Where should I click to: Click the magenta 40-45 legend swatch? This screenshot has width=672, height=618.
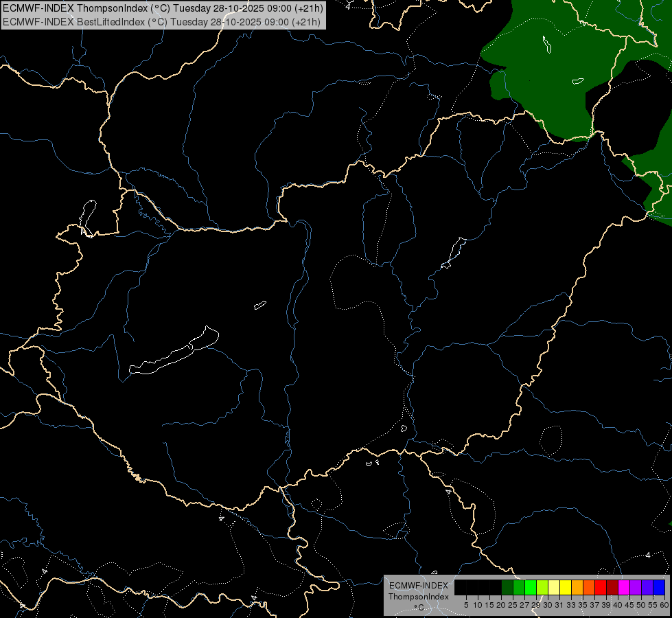coord(624,587)
